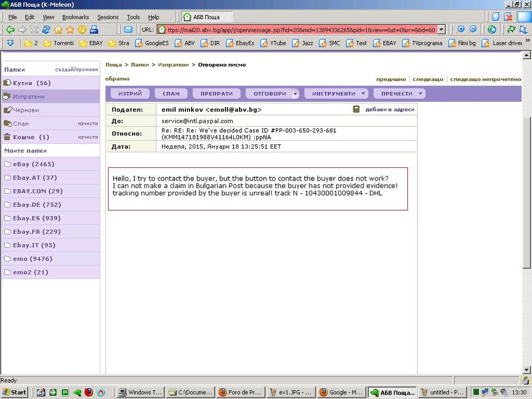Screen dimensions: 532x399
Task: Select the АБВ Поща browser tab
Action: 206,17
